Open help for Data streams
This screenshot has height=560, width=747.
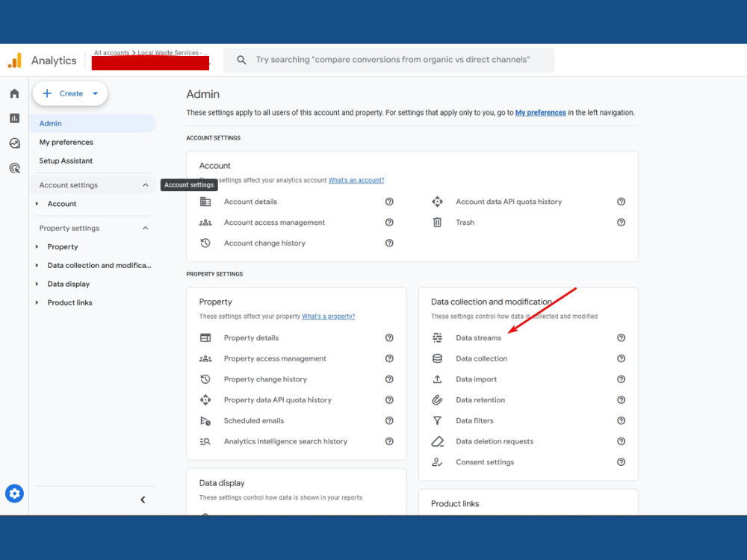621,337
